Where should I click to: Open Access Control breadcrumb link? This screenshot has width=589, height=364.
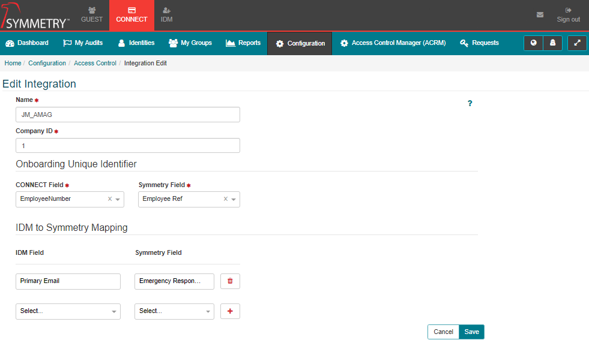[95, 63]
